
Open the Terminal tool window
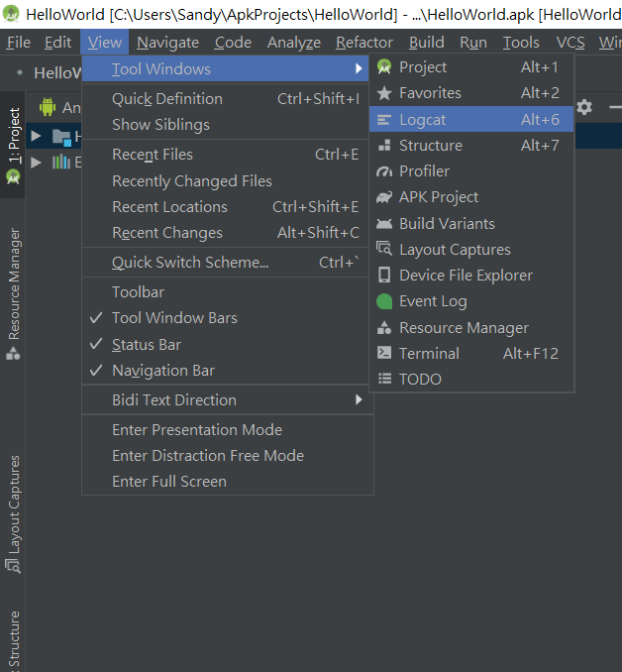(x=471, y=354)
